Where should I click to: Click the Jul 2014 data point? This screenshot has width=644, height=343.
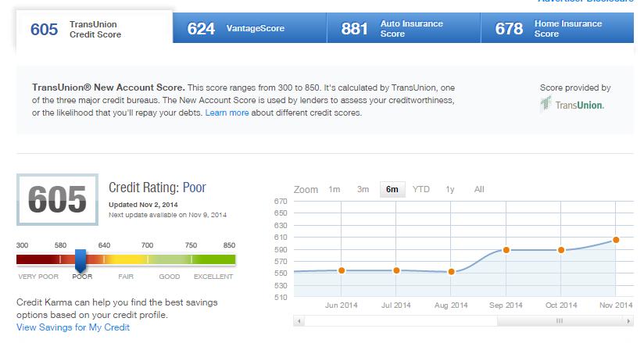[396, 270]
